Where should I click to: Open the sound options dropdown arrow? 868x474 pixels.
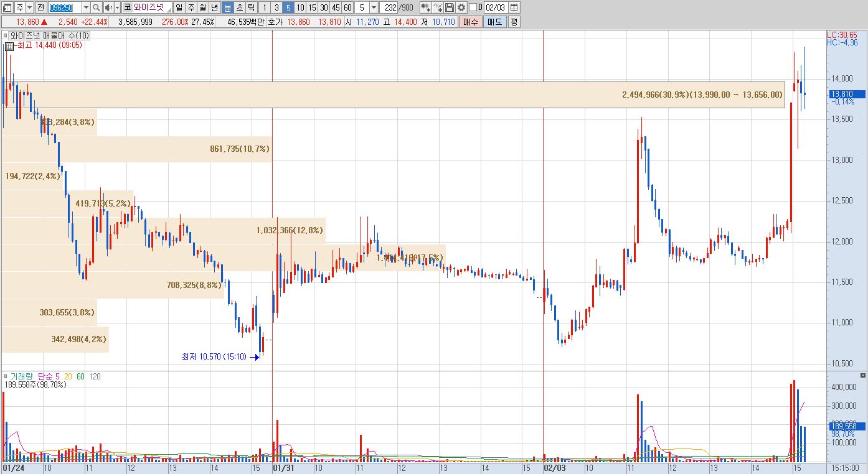point(116,7)
